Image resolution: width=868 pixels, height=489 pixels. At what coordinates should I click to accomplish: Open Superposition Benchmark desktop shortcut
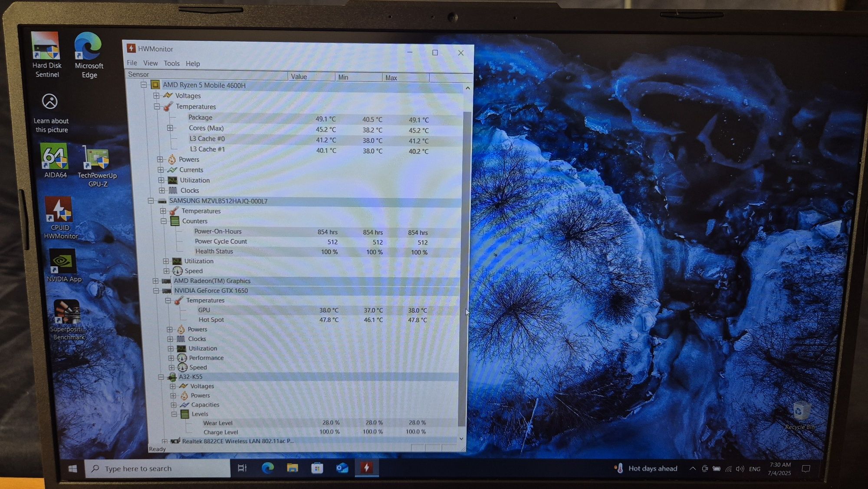point(68,320)
